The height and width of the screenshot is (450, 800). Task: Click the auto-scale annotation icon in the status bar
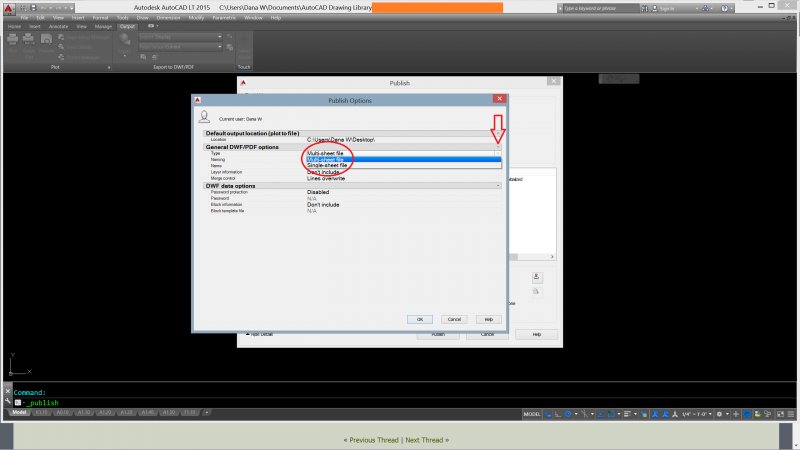point(665,414)
